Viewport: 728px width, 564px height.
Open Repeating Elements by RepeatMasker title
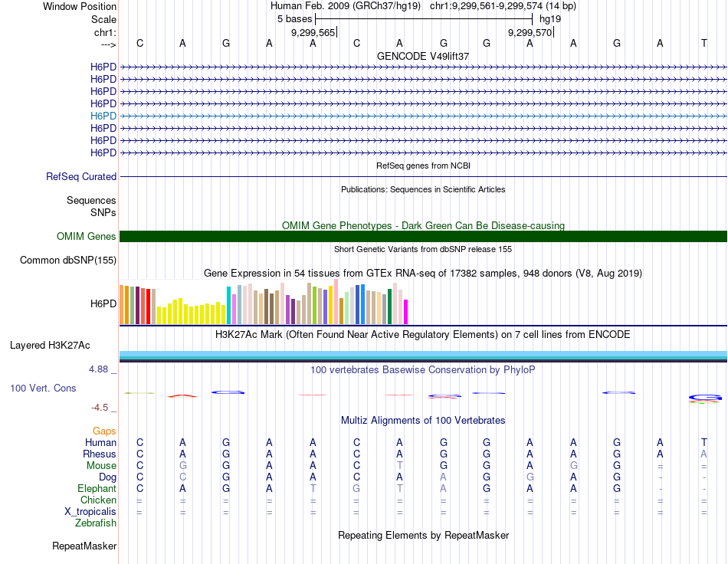pos(423,536)
